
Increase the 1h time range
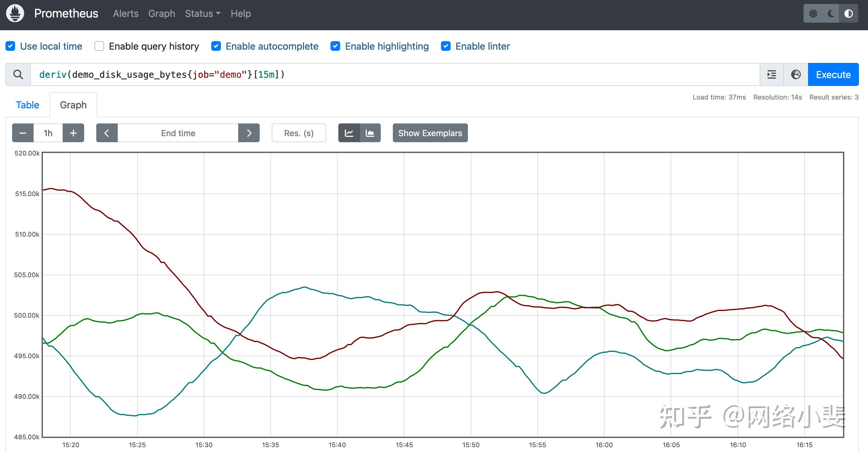click(73, 133)
